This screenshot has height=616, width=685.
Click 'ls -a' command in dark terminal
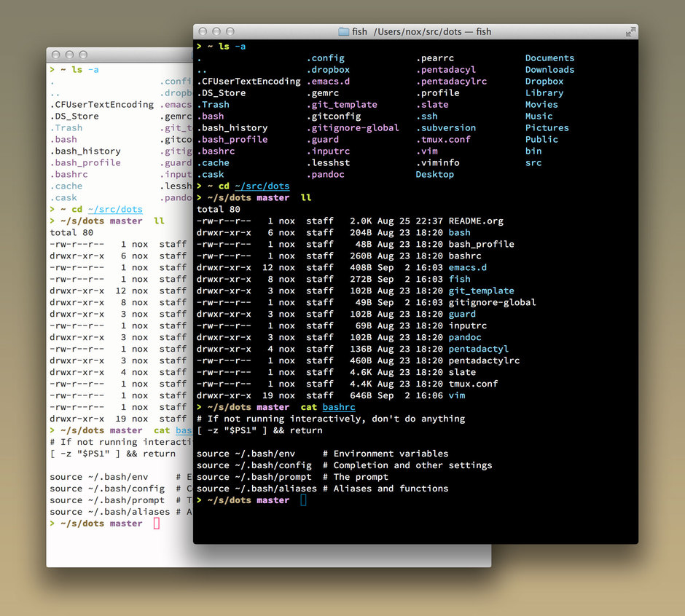pos(232,47)
